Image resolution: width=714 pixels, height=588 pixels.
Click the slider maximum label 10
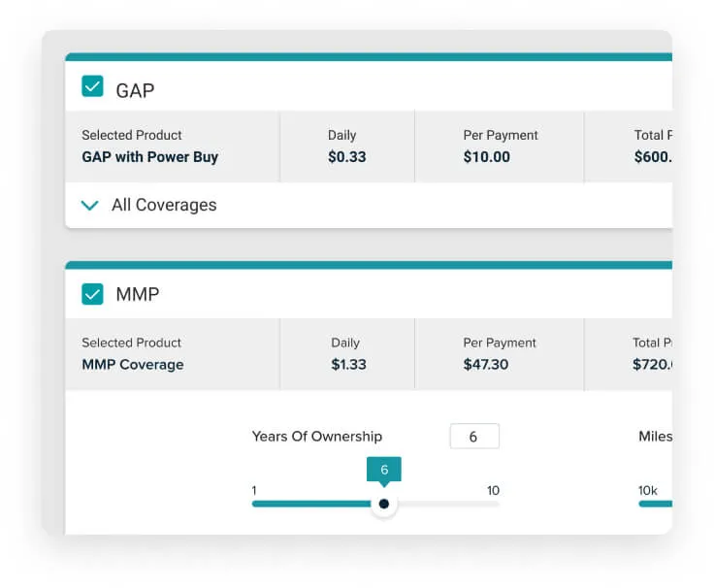493,490
